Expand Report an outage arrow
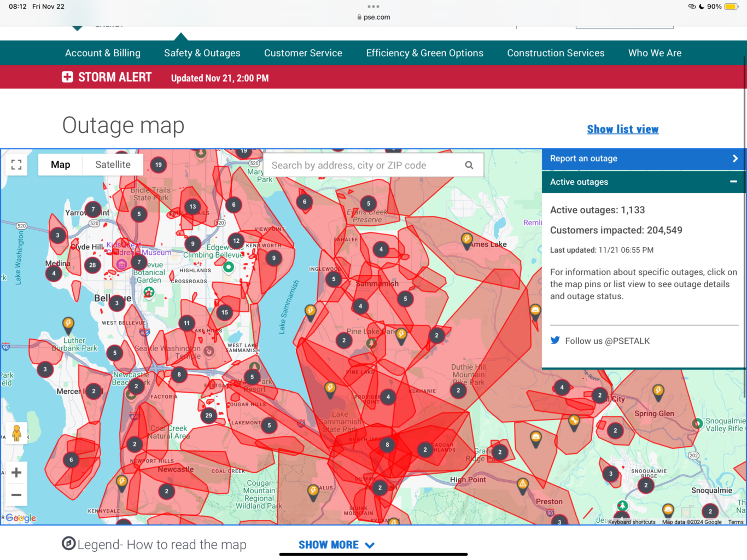Image resolution: width=747 pixels, height=560 pixels. pyautogui.click(x=735, y=159)
